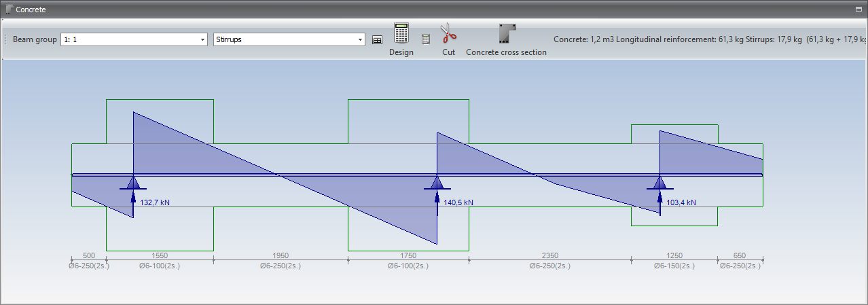Screen dimensions: 868x305
Task: Click the panel maximize button at top right
Action: (859, 10)
